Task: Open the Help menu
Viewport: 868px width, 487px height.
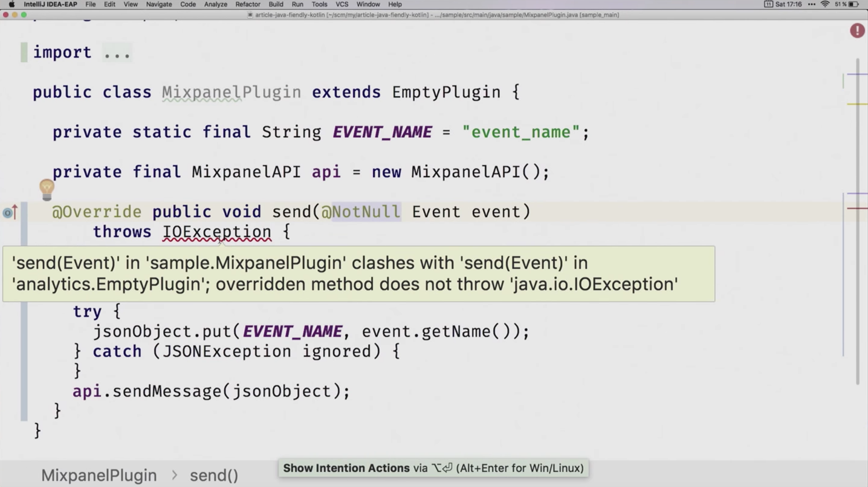Action: coord(395,4)
